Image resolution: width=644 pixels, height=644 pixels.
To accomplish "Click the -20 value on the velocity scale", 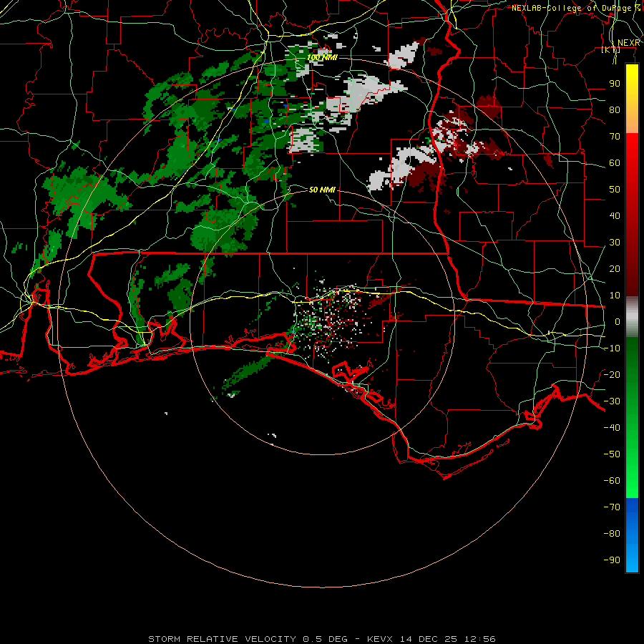I will (612, 375).
